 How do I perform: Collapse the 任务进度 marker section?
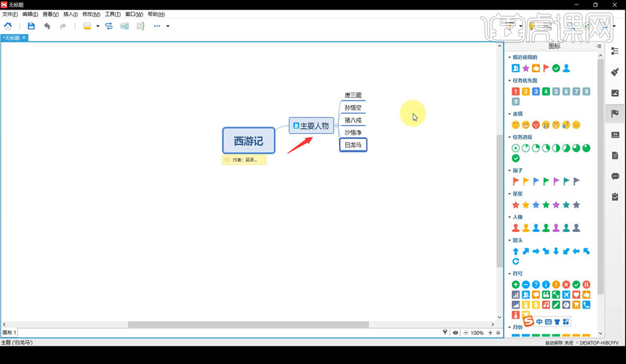pyautogui.click(x=511, y=136)
